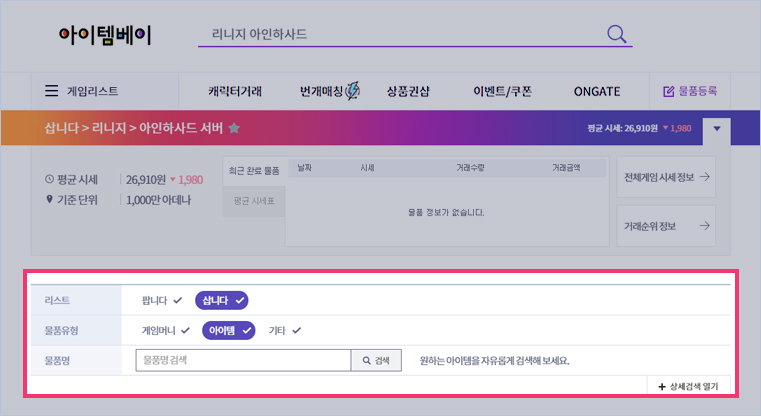Open 거래순위 정보 link

pyautogui.click(x=666, y=226)
